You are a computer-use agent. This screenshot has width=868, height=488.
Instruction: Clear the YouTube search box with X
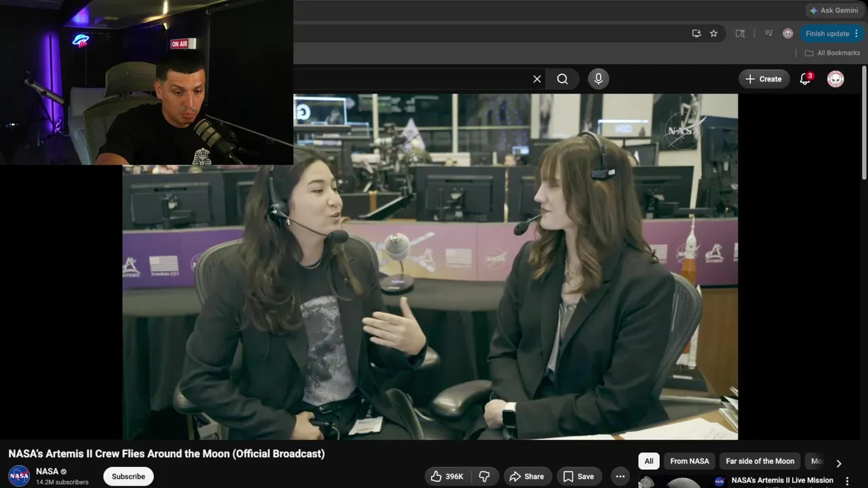(537, 79)
